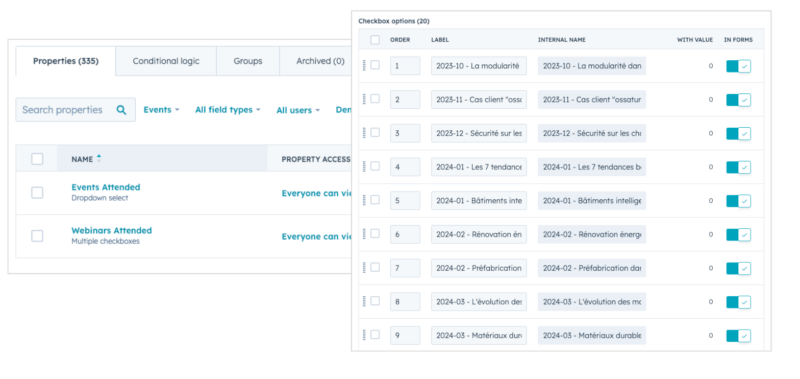The image size is (800, 379).
Task: Switch to the Conditional logic tab
Action: coord(166,61)
